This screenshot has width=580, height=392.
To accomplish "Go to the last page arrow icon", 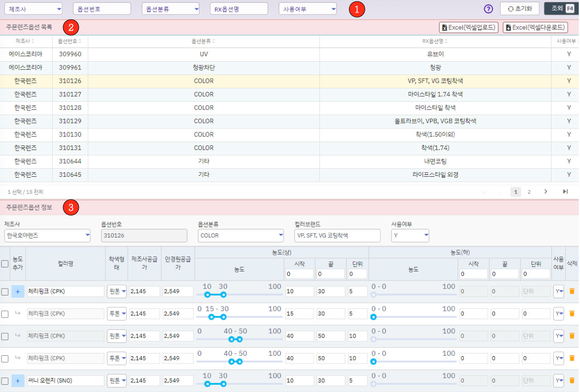I will point(565,192).
